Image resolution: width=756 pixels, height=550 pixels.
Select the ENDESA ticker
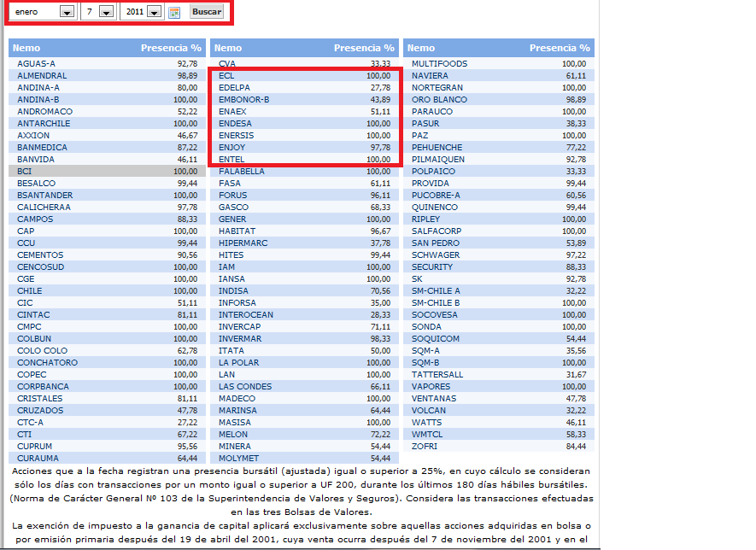click(235, 123)
